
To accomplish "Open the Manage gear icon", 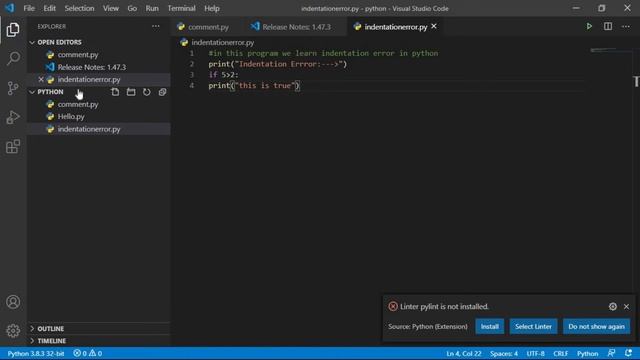I will coord(13,331).
